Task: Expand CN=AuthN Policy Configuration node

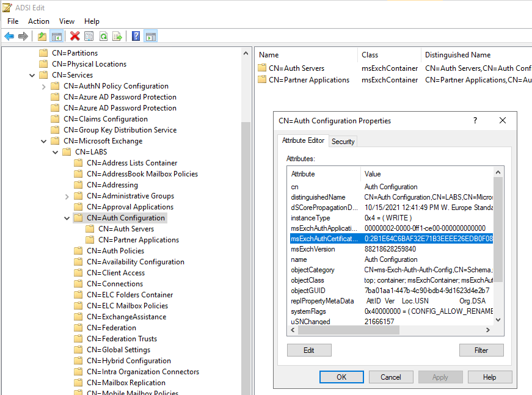Action: click(43, 86)
